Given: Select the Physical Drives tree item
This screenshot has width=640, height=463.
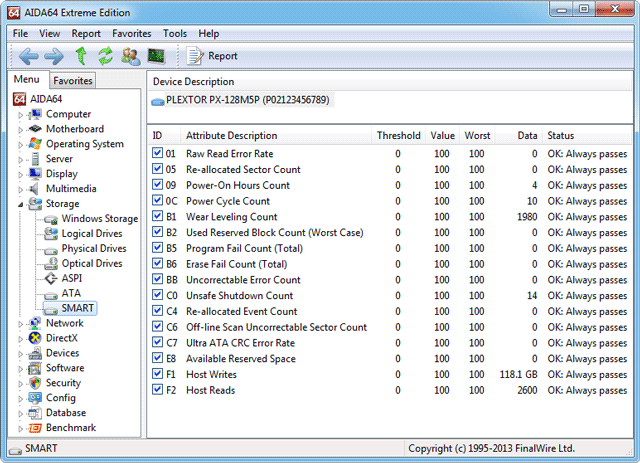Looking at the screenshot, I should point(94,248).
